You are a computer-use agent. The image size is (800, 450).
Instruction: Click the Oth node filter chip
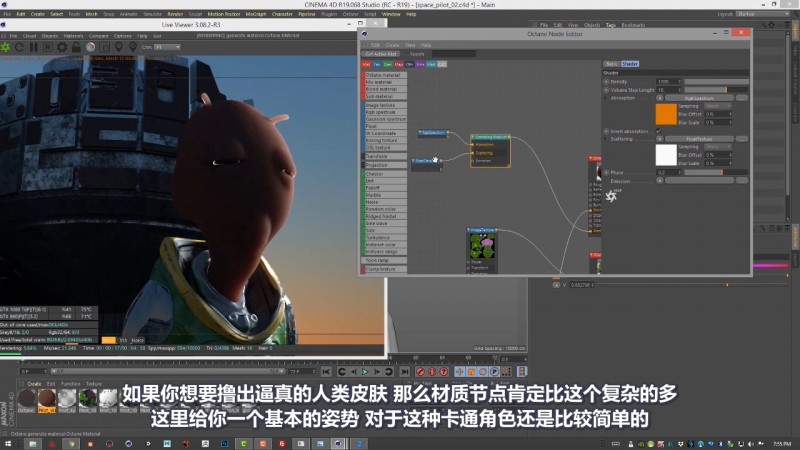tap(409, 64)
